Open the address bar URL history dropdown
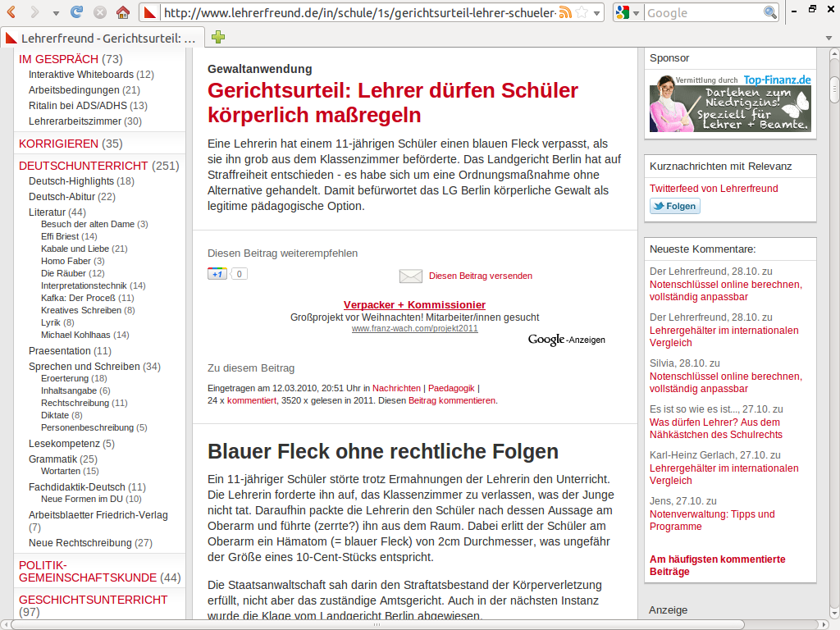840x630 pixels. 597,13
